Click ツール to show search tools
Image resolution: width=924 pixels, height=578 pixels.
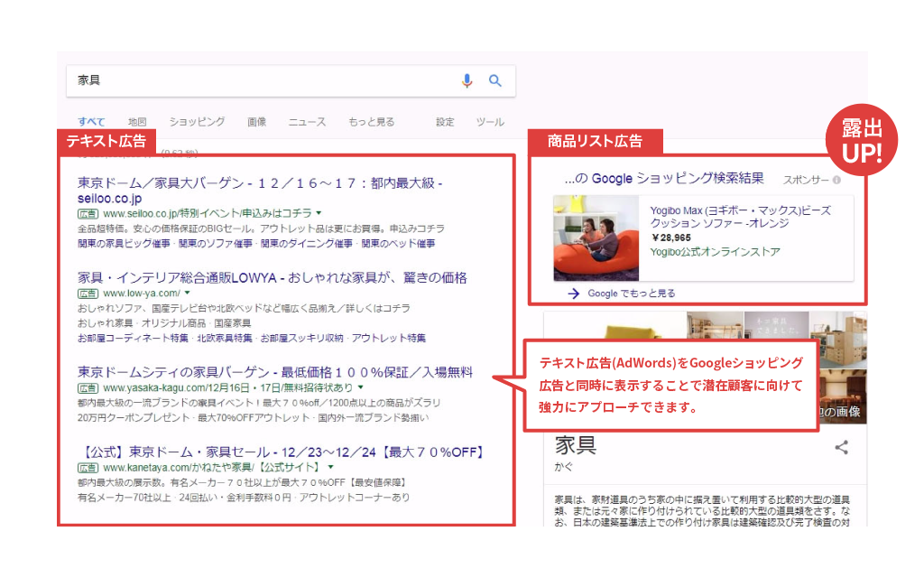point(491,121)
